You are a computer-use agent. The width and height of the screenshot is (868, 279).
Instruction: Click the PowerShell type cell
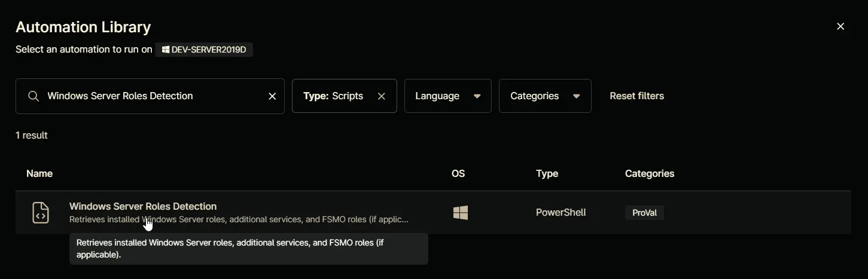pyautogui.click(x=561, y=213)
